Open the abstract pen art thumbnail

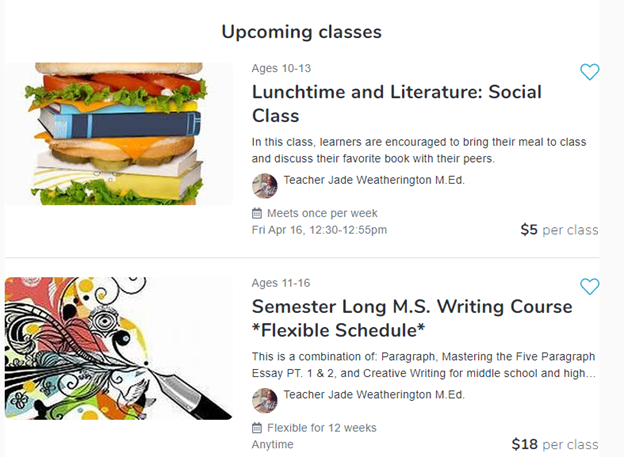click(x=119, y=347)
